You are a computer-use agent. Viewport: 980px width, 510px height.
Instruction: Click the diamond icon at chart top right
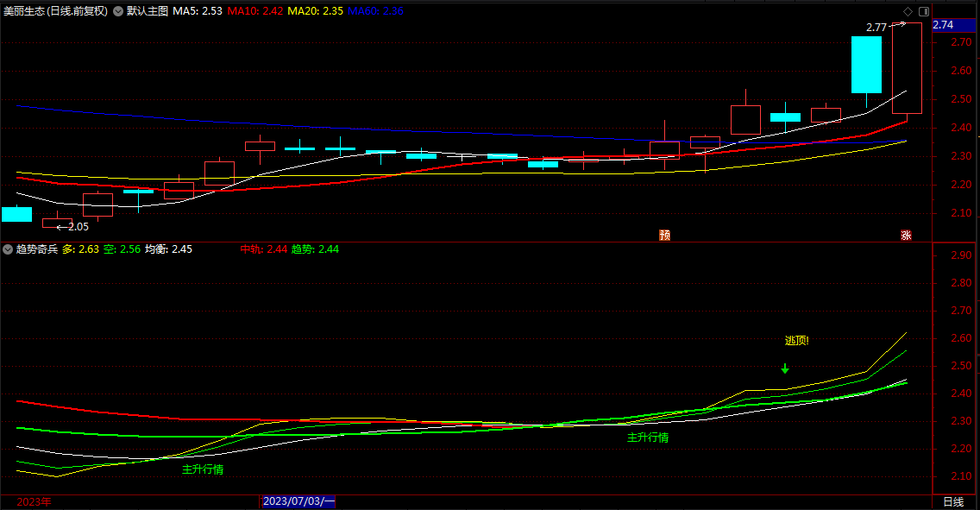coord(908,11)
